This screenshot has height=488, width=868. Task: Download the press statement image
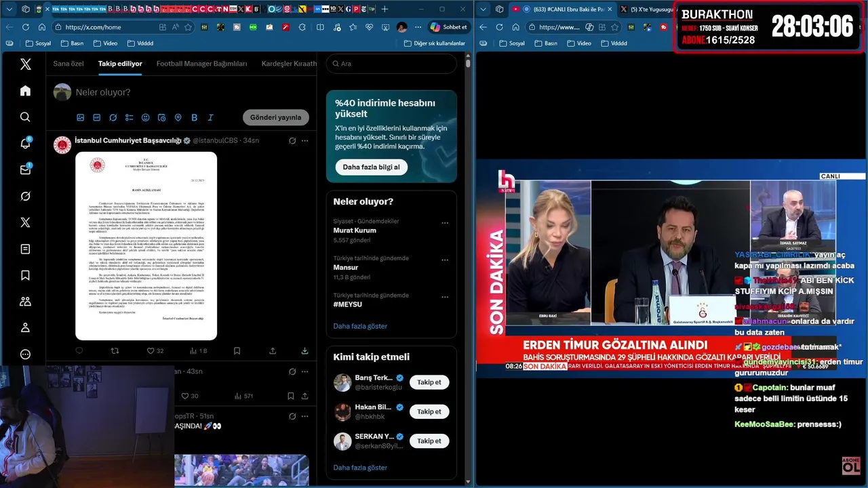304,351
